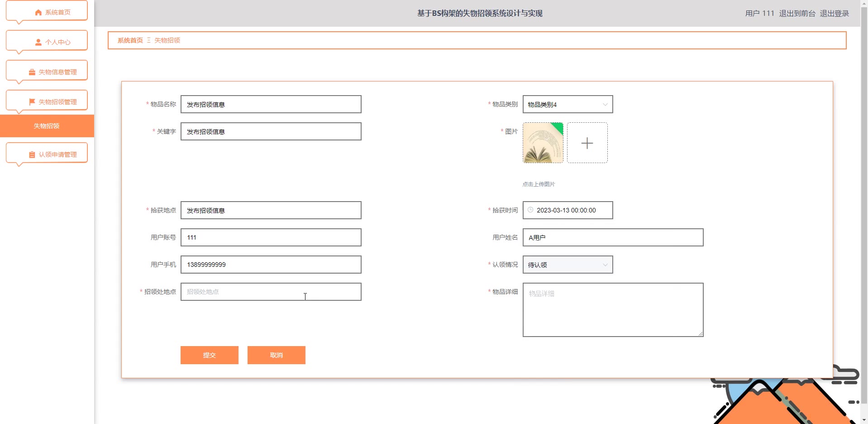Focus the 物品名称 input field
Screen dimensions: 868x424
click(271, 104)
